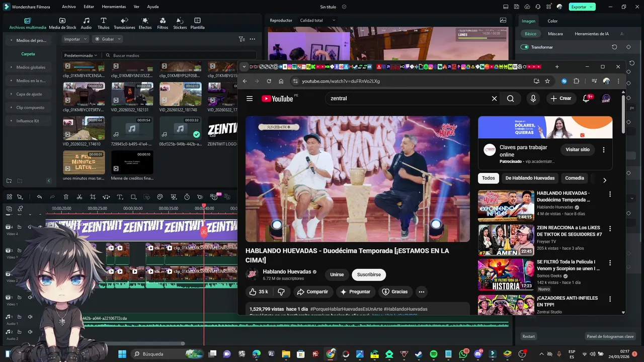Viewport: 644px width, 362px height.
Task: Click the YouTube search magnifier button
Action: [510, 99]
